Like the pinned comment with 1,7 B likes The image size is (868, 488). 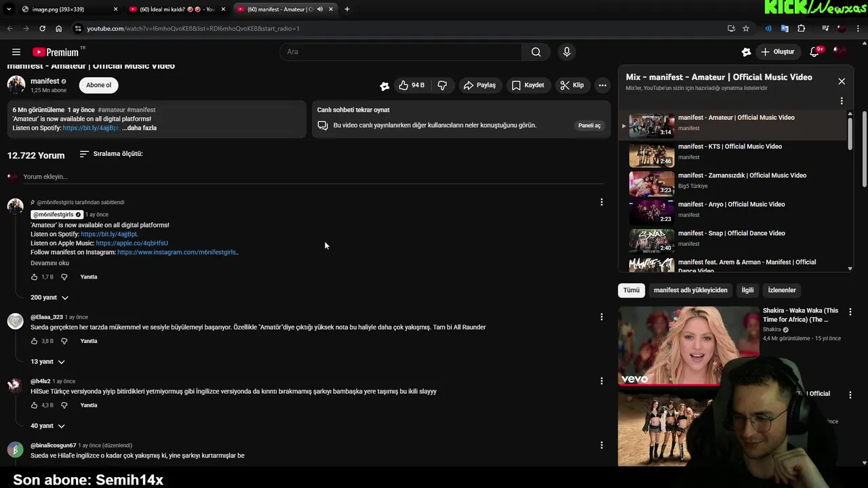point(35,277)
